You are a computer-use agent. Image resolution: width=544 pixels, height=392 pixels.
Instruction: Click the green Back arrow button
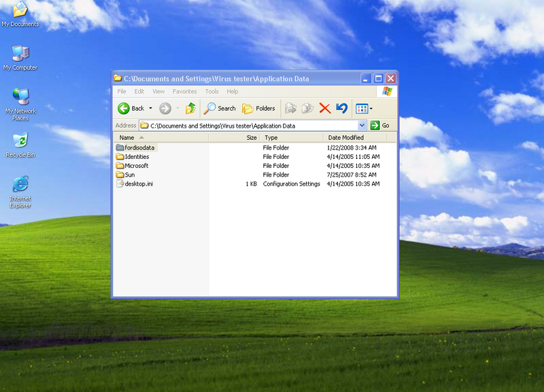click(124, 109)
